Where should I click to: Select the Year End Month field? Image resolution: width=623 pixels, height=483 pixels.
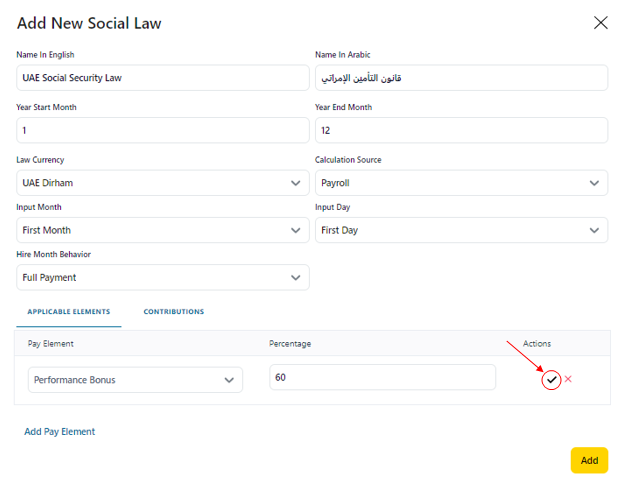click(460, 130)
